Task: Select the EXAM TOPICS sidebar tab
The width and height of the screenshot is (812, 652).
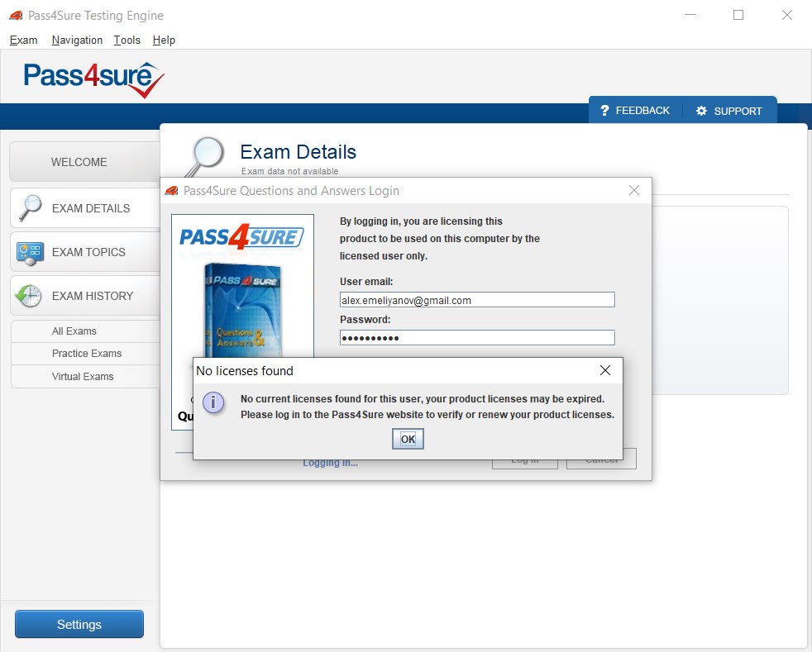Action: point(85,252)
